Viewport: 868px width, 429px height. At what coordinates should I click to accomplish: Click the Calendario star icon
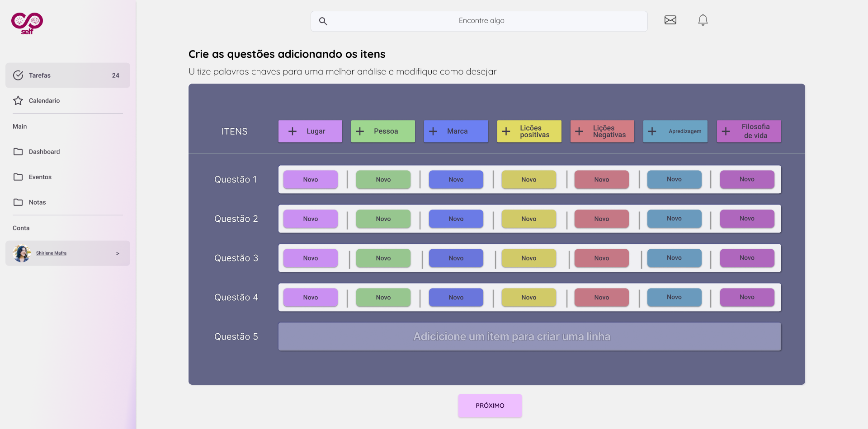pyautogui.click(x=18, y=101)
